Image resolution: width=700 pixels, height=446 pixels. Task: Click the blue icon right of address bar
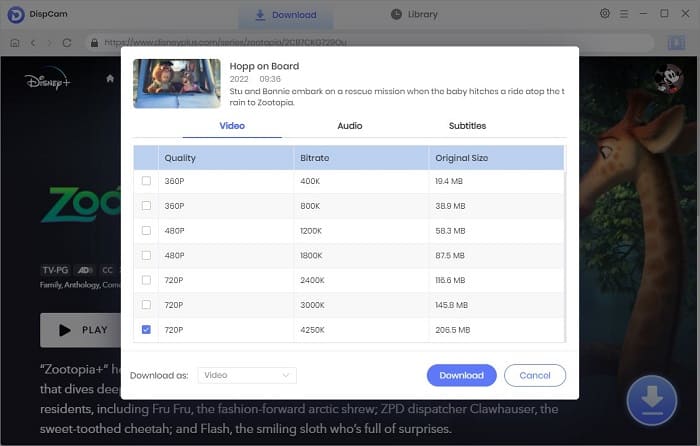[676, 43]
